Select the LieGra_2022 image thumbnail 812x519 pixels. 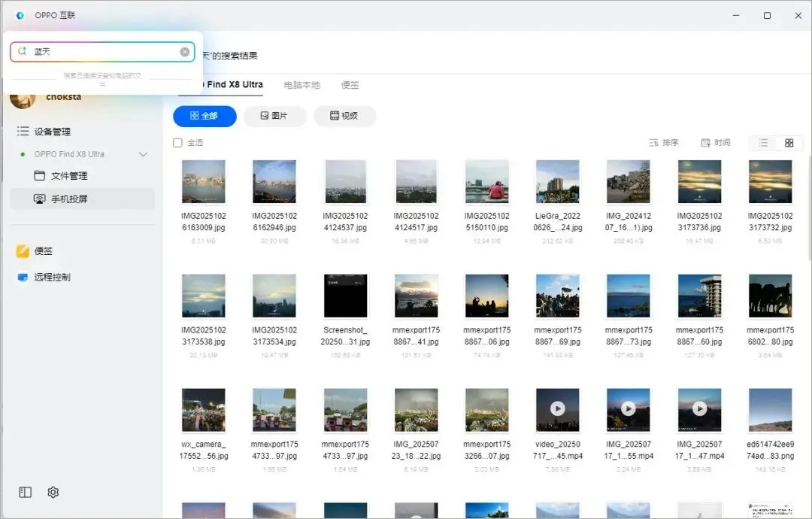pyautogui.click(x=558, y=181)
